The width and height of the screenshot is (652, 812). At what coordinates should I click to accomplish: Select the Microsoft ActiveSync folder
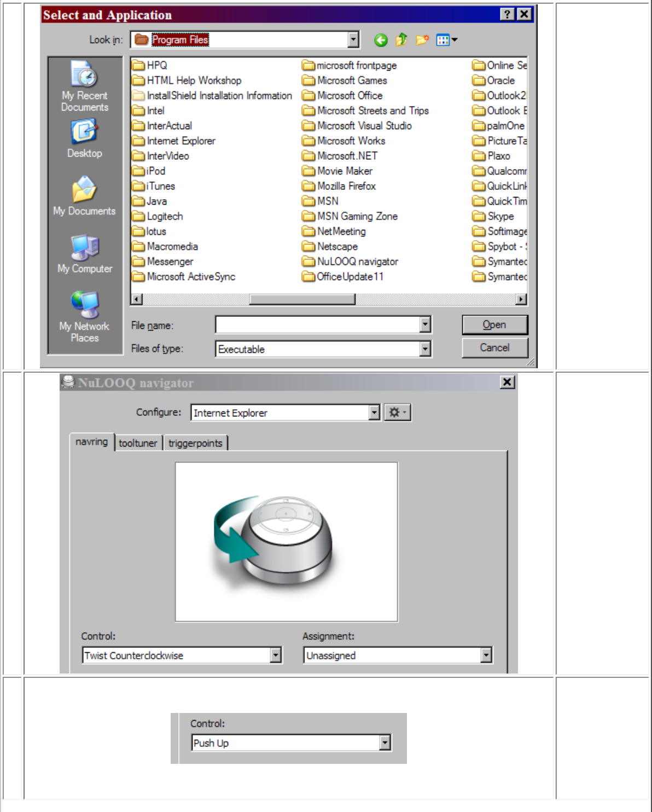pyautogui.click(x=184, y=276)
